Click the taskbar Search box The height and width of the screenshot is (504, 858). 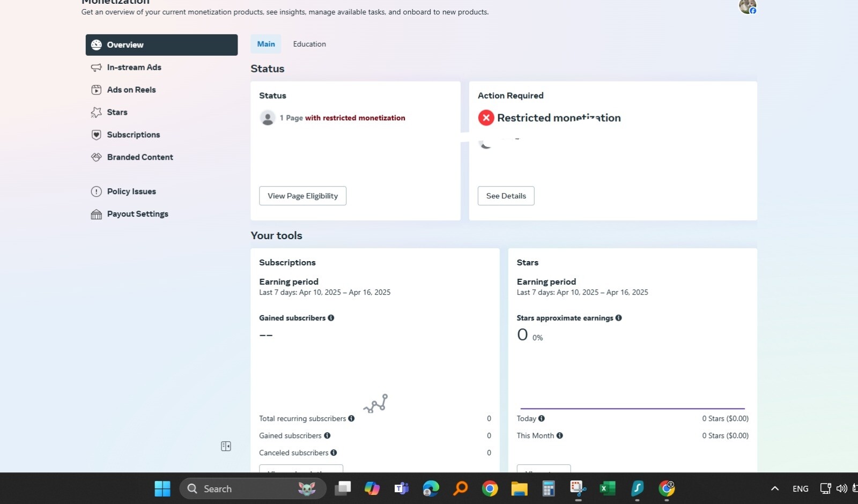tap(253, 489)
